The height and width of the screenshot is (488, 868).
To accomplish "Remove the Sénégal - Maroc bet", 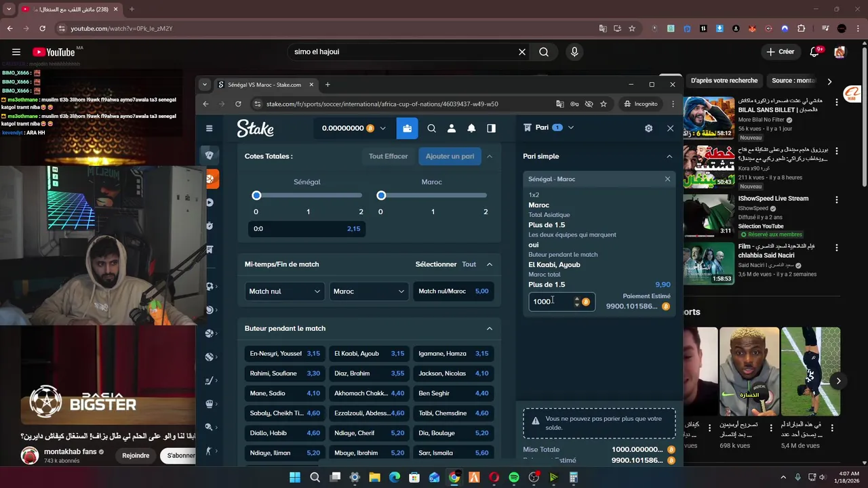I will tap(667, 179).
